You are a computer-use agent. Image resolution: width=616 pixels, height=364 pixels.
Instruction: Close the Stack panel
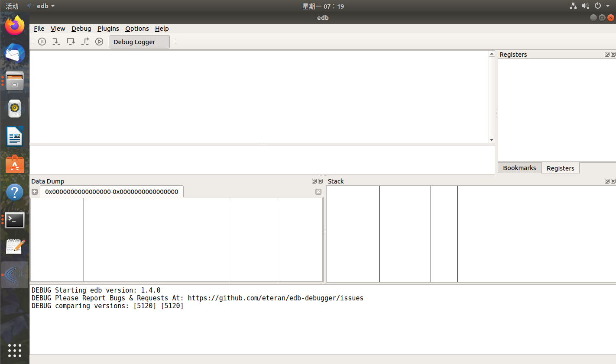[x=613, y=181]
